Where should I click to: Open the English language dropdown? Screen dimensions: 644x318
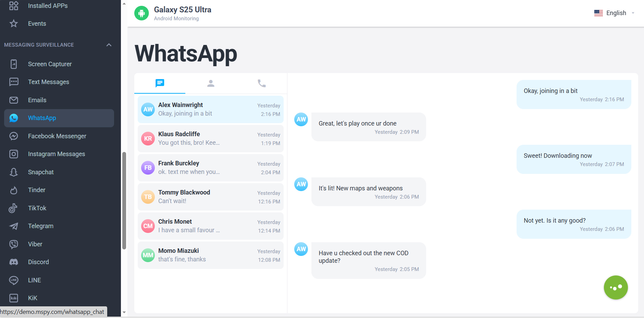click(x=615, y=13)
